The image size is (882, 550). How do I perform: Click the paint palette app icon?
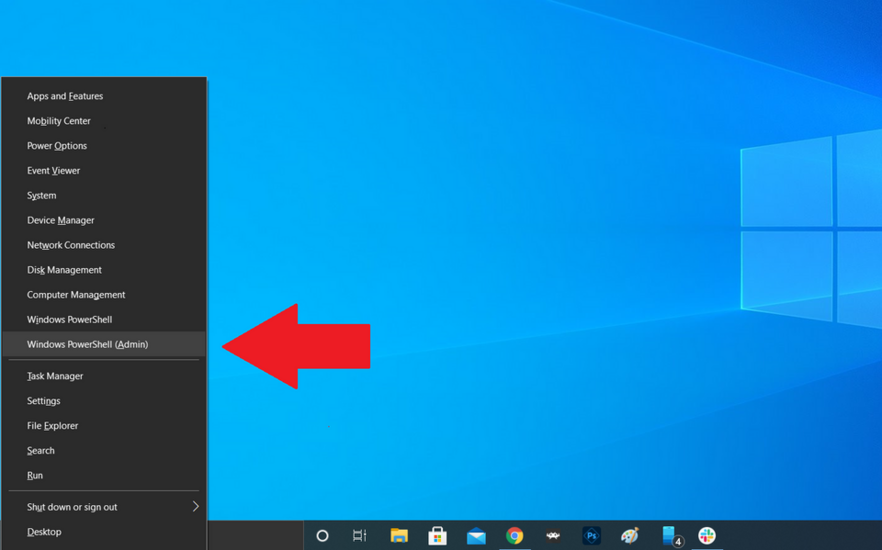pos(629,536)
